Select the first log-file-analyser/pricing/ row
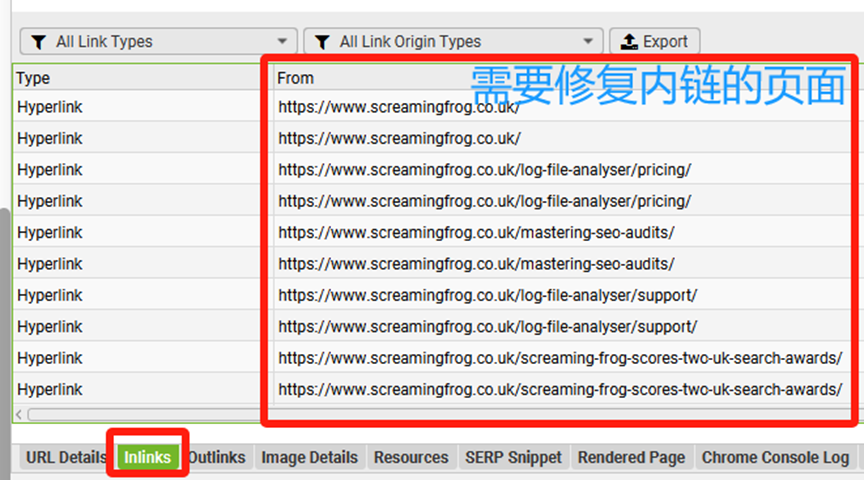The image size is (864, 480). (484, 170)
